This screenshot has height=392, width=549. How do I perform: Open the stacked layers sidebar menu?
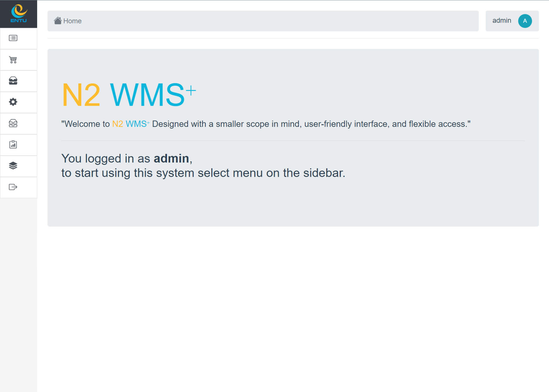[x=13, y=166]
